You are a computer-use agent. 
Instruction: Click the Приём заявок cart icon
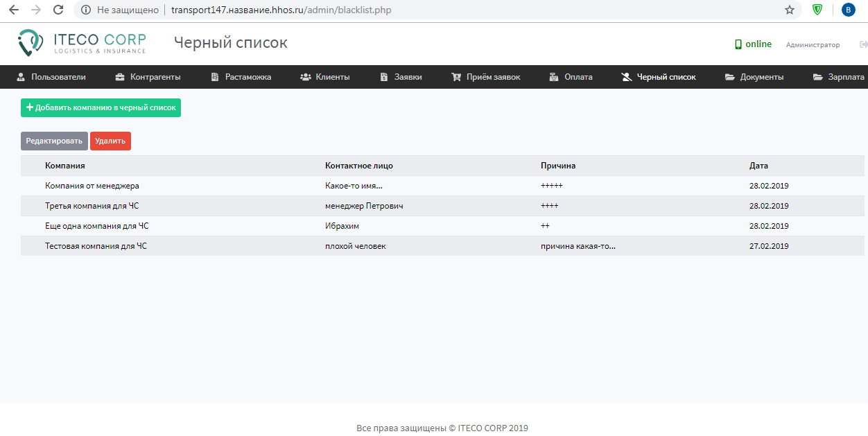pos(456,77)
